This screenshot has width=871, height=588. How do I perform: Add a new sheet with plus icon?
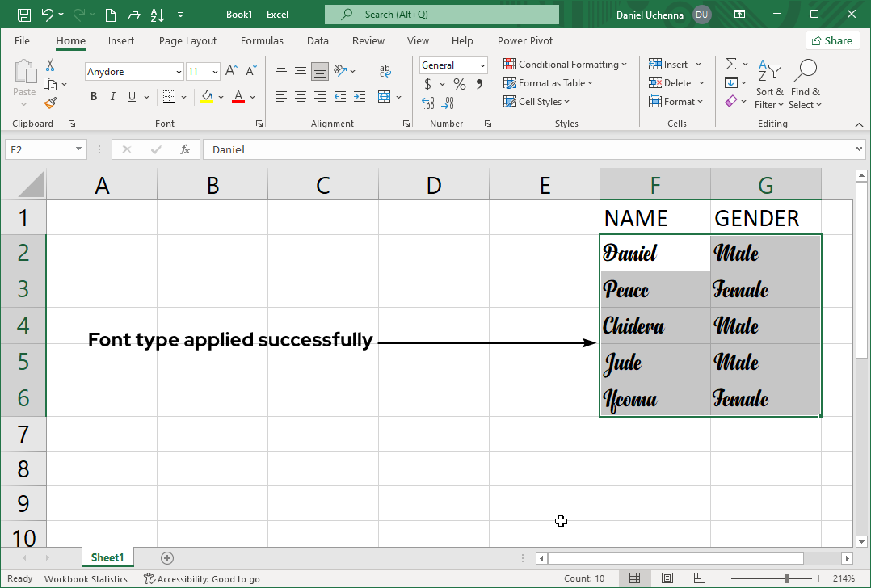click(x=167, y=557)
